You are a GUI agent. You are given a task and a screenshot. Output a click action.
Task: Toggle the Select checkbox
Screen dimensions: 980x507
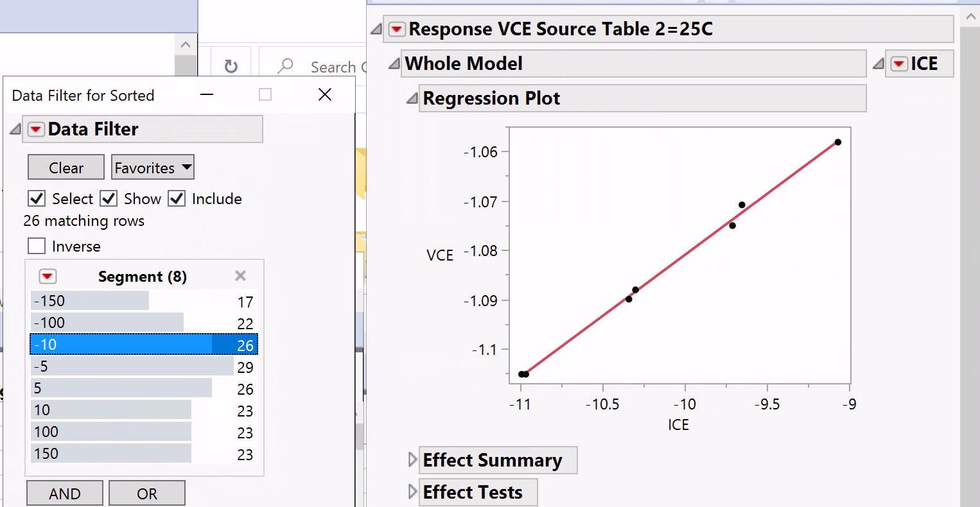(x=37, y=199)
